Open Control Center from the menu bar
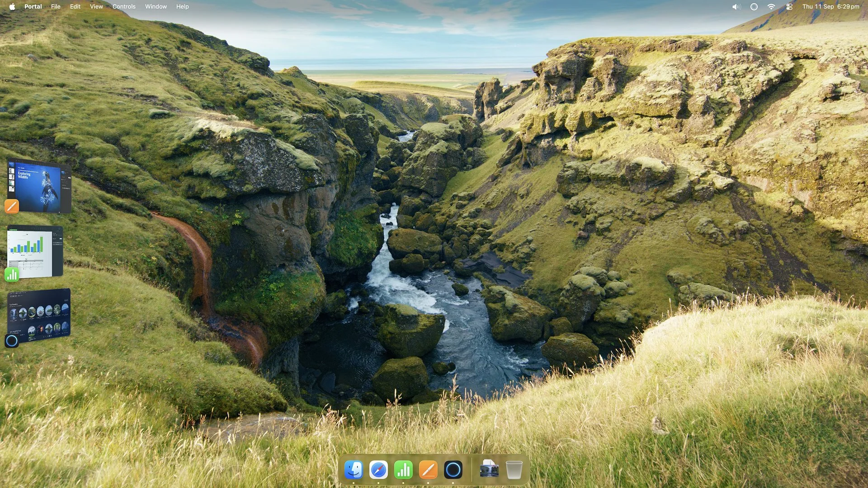This screenshot has height=488, width=868. 789,7
